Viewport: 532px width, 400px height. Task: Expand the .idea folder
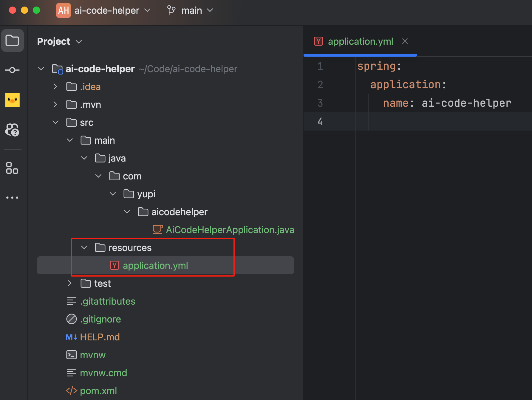click(x=55, y=86)
